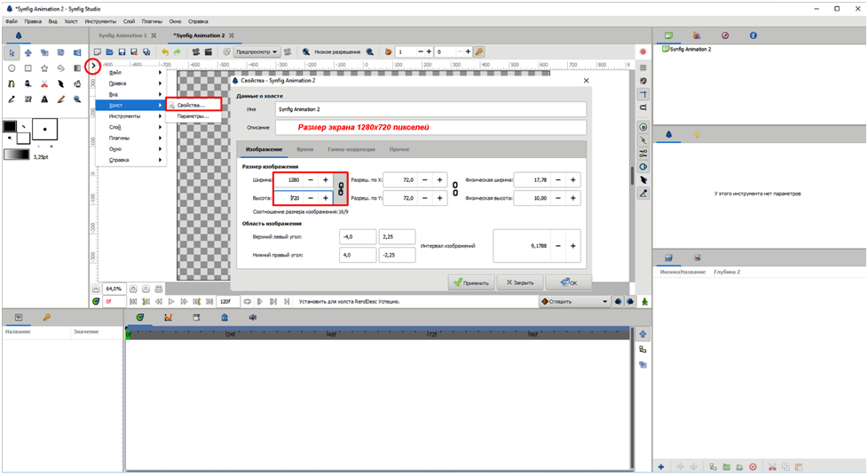
Task: Select the Rectangle tool in toolbox
Action: click(x=28, y=68)
